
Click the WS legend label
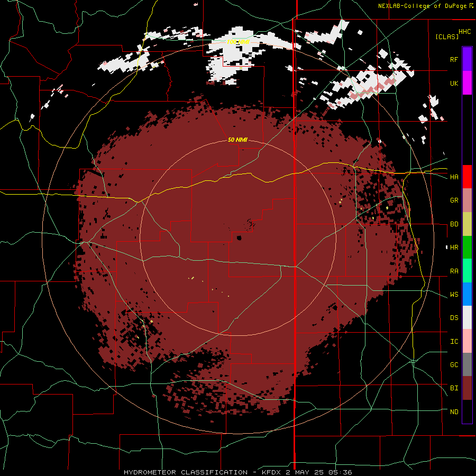coord(454,294)
